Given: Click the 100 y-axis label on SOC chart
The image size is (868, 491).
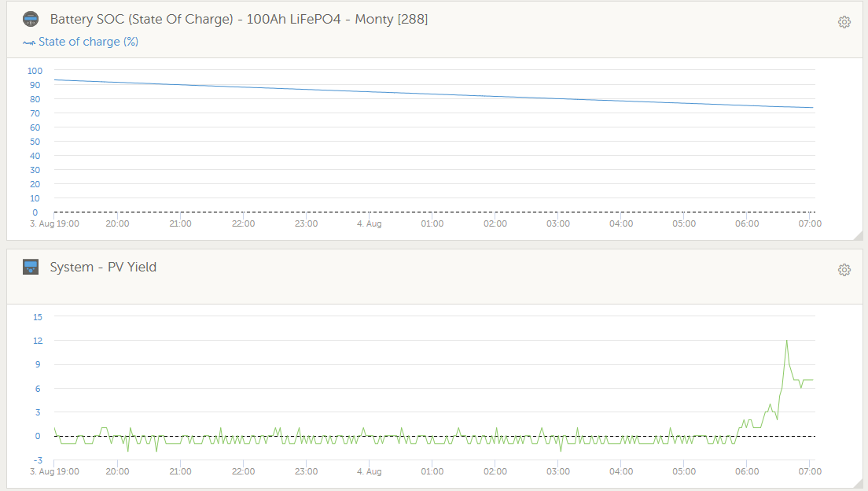Looking at the screenshot, I should [34, 71].
